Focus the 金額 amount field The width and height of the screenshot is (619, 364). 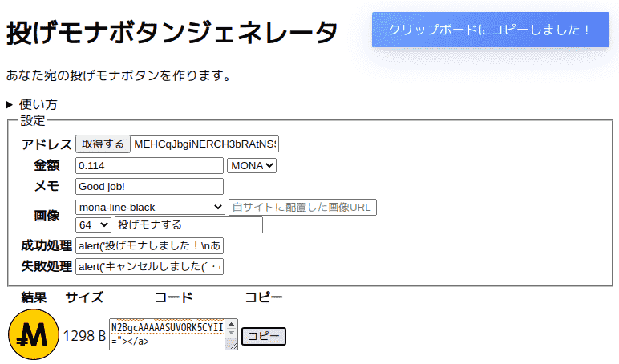(x=149, y=165)
